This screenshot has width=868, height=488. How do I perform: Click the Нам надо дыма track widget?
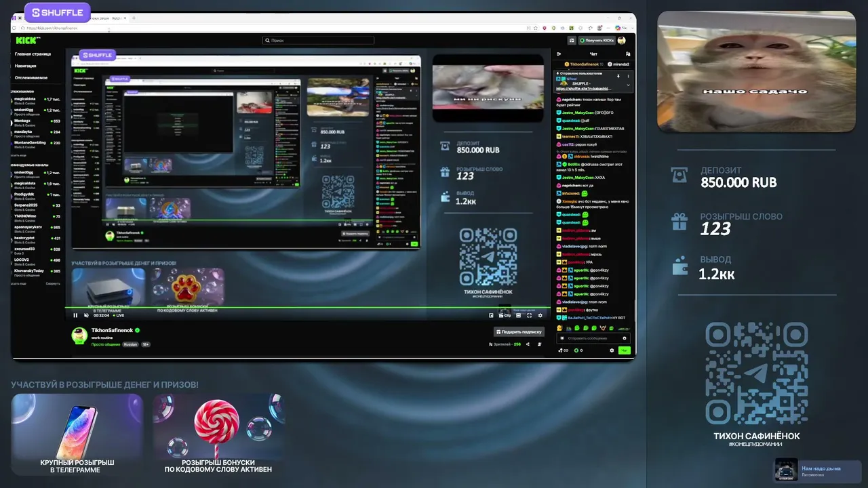[x=818, y=471]
